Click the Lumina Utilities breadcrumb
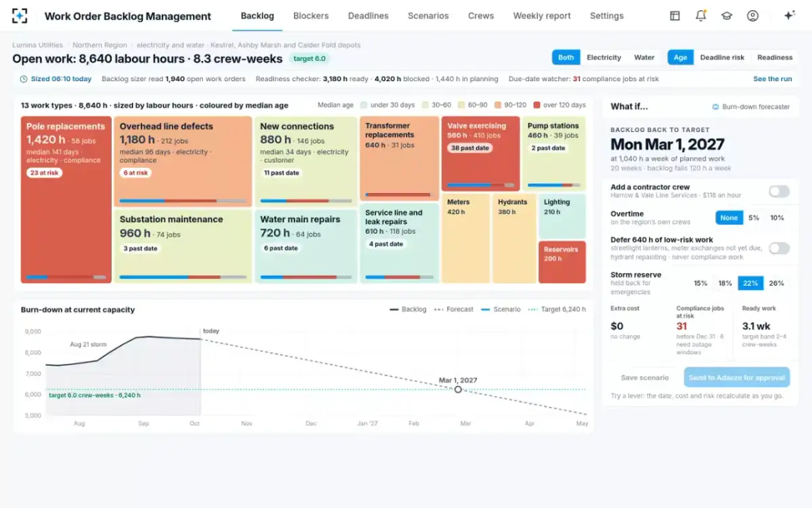This screenshot has width=812, height=508. pyautogui.click(x=38, y=45)
